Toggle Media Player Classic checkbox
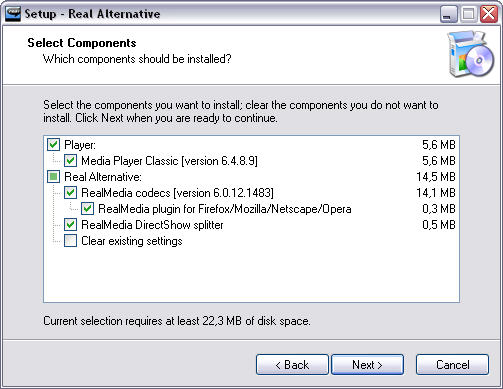The image size is (503, 389). pyautogui.click(x=70, y=161)
